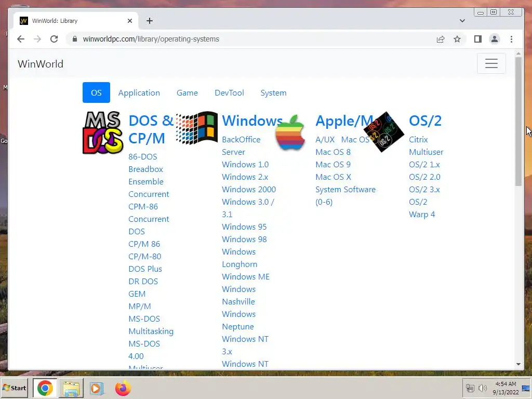This screenshot has width=532, height=399.
Task: Open the Concurrent CPM-86 link
Action: pyautogui.click(x=149, y=200)
